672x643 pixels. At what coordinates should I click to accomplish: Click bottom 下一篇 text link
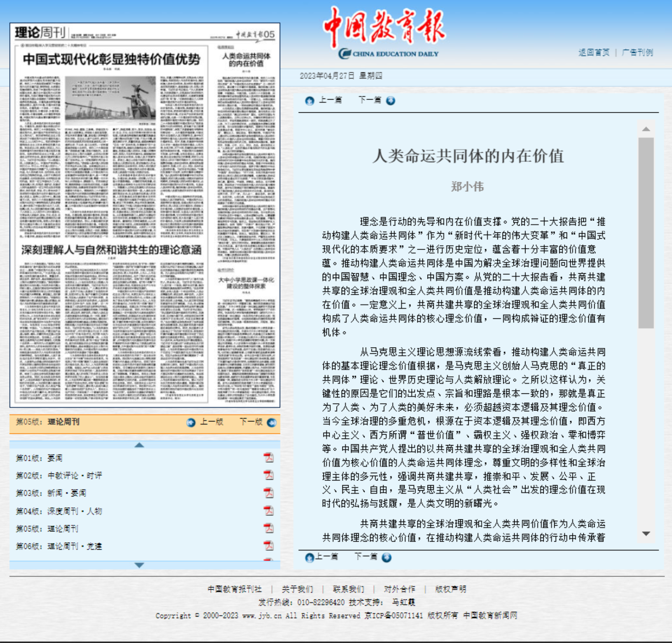(x=366, y=557)
